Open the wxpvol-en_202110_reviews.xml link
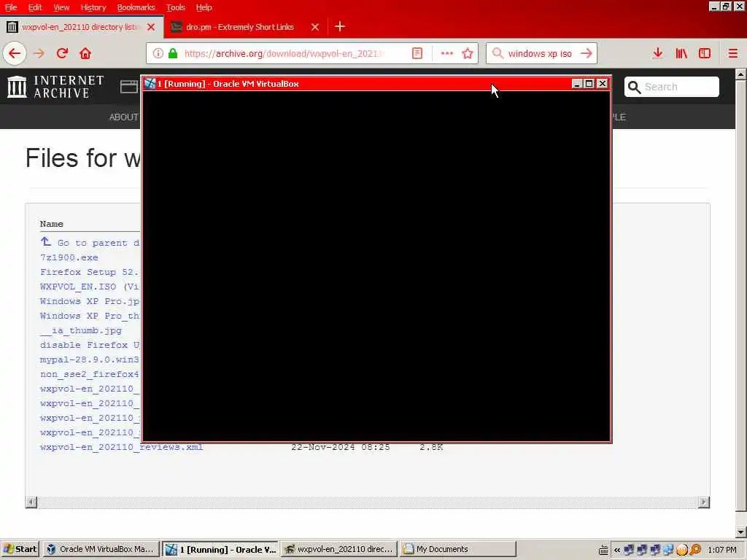 point(122,447)
